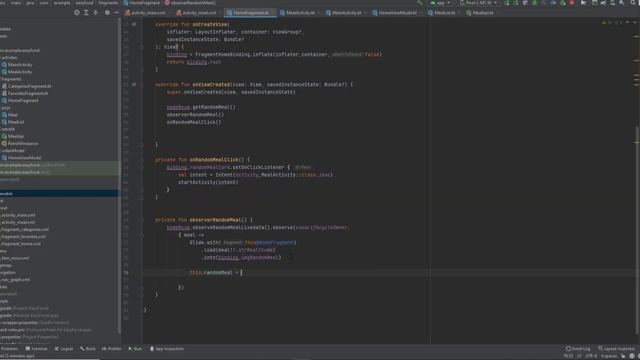Click the Expand All icon in project panel
Viewport: 640px width, 360px height.
86,13
